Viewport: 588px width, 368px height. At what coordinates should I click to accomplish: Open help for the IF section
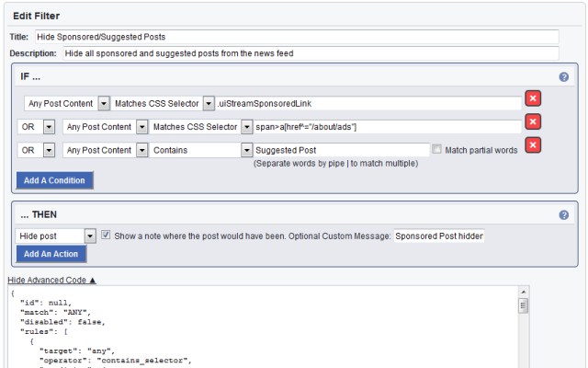point(563,77)
